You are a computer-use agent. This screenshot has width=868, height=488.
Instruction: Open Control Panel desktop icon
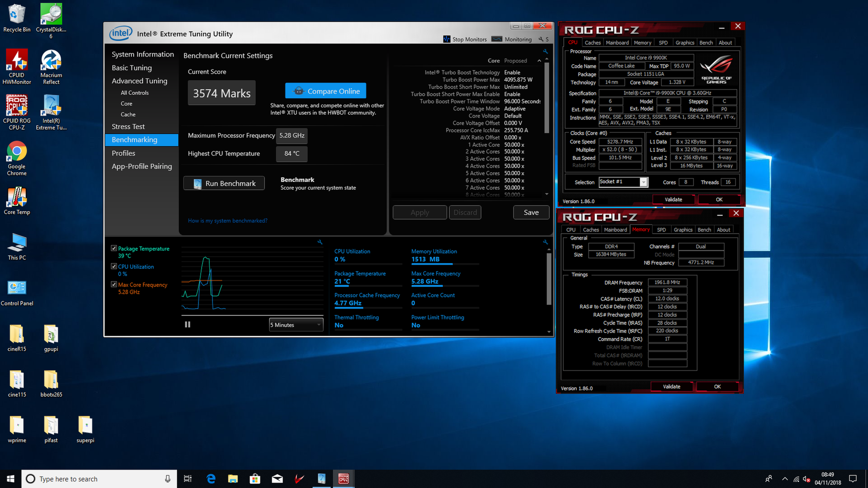coord(17,292)
